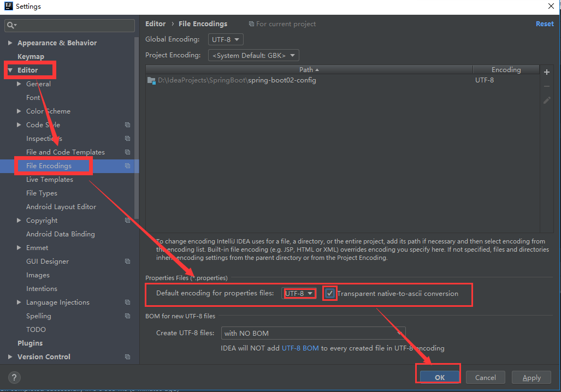Toggle Transparent native-to-ascii conversion checkbox

[x=330, y=294]
